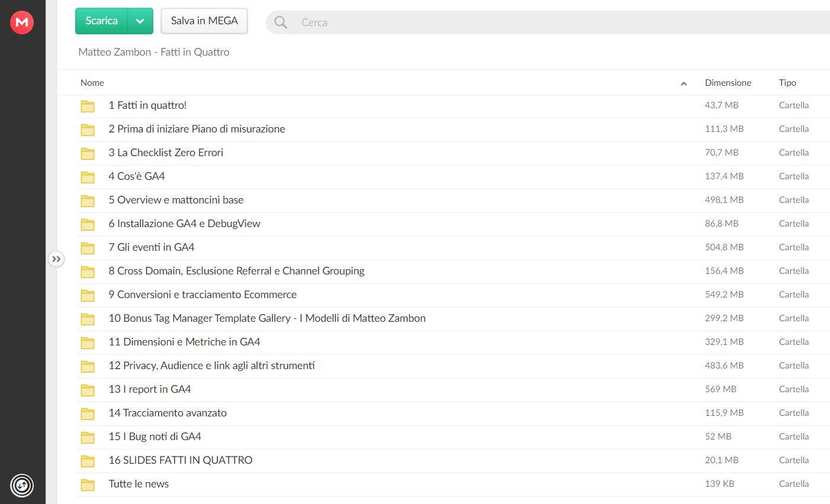
Task: Expand the sidebar with double-chevron button
Action: click(x=56, y=259)
